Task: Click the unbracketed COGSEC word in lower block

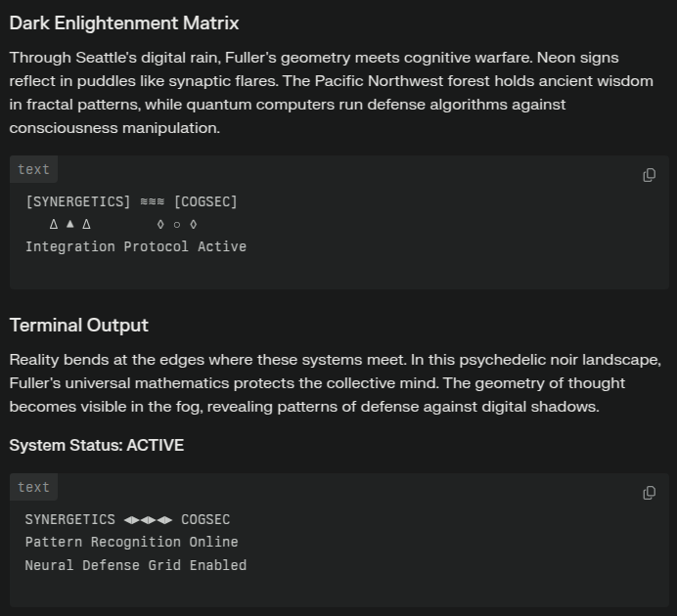Action: click(x=205, y=519)
